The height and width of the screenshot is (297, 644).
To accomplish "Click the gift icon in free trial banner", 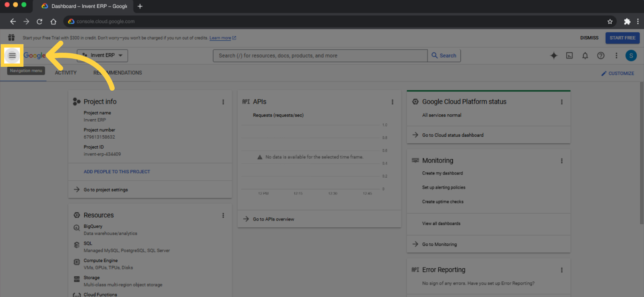I will pos(11,37).
